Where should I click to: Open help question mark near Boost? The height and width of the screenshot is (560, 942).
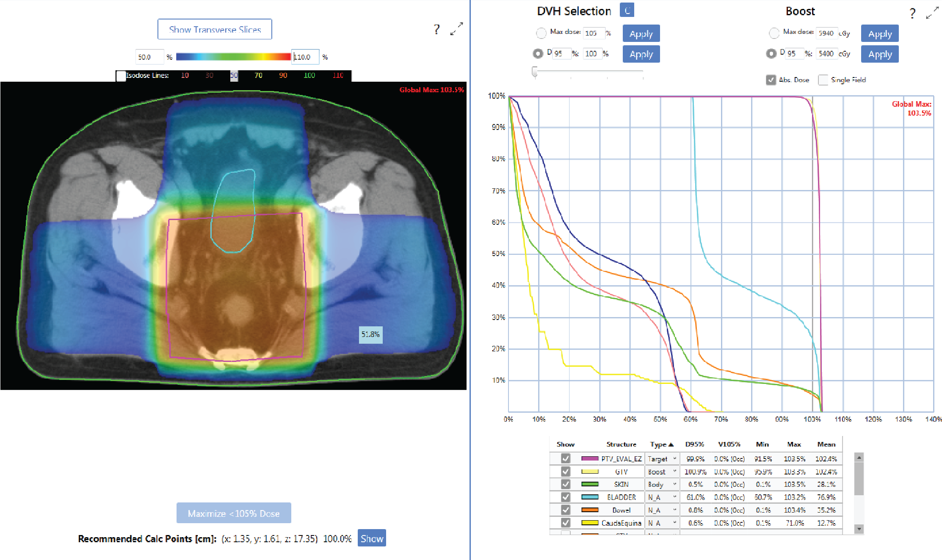(x=912, y=14)
